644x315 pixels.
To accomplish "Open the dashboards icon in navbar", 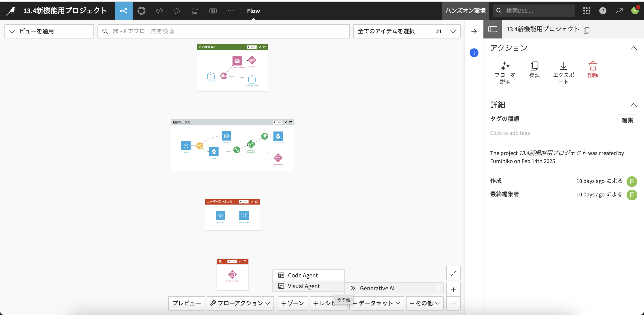I will (x=213, y=11).
